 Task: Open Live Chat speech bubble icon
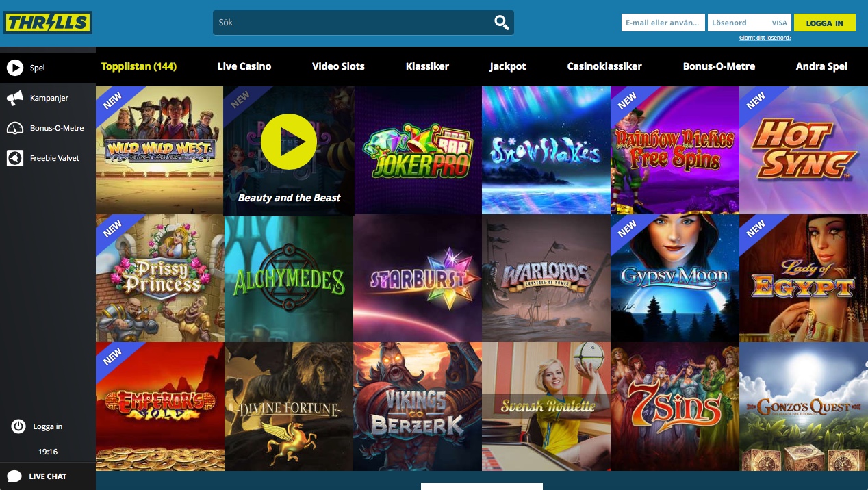14,476
